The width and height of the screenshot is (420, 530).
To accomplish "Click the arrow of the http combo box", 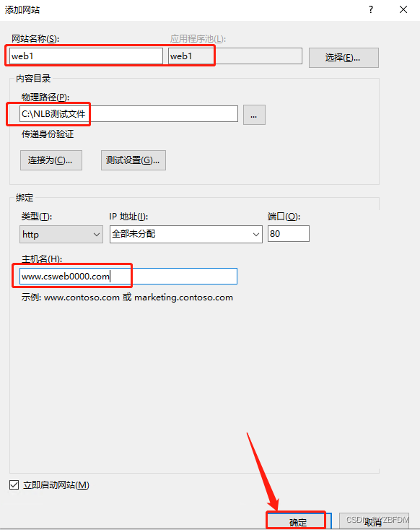I will tap(97, 234).
